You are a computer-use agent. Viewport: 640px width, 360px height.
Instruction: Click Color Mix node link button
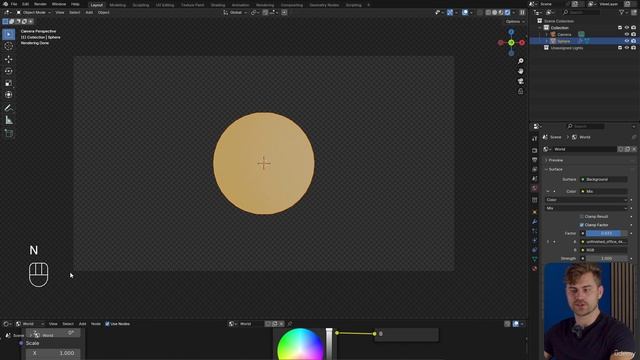(x=604, y=191)
